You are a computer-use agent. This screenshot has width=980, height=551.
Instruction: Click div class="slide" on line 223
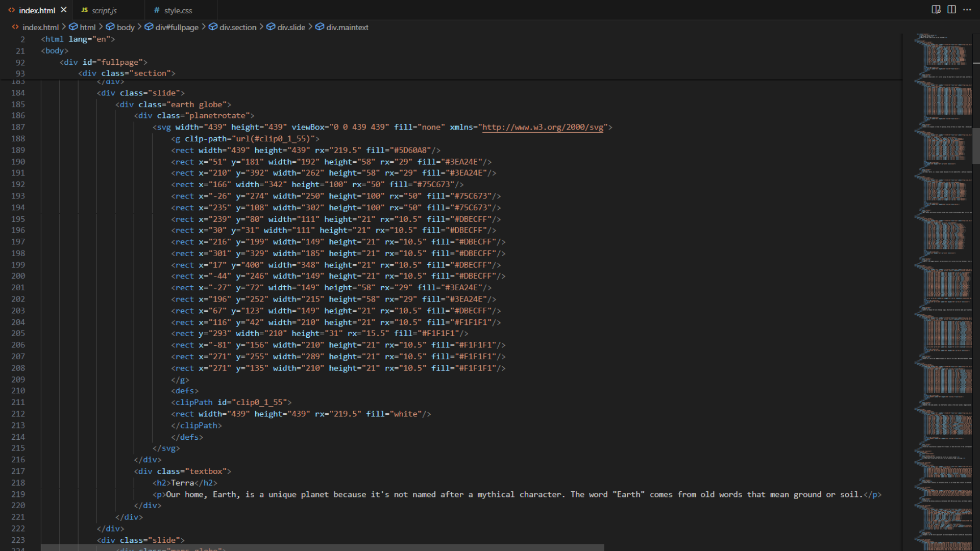tap(141, 540)
